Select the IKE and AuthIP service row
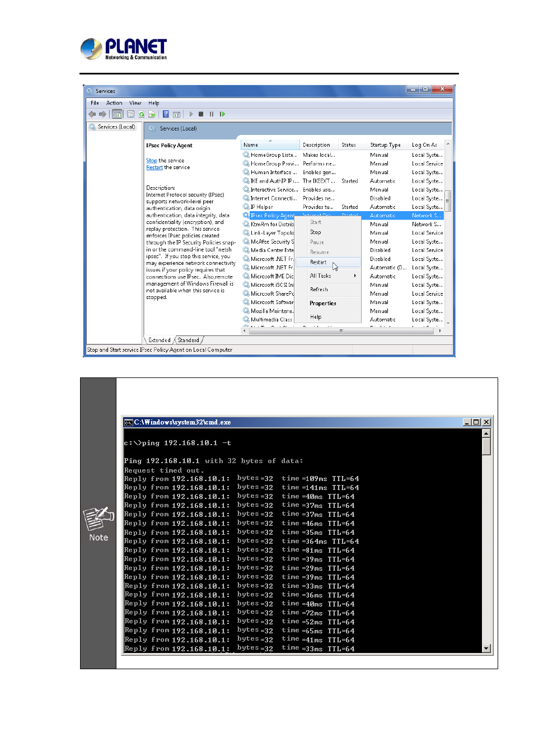Image resolution: width=534 pixels, height=756 pixels. coord(343,181)
